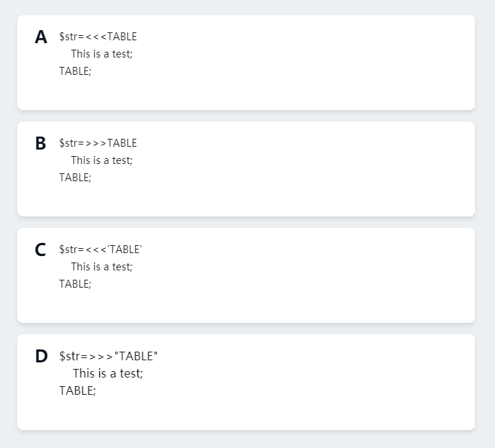This screenshot has height=448, width=495.
Task: Select answer option C letter
Action: click(40, 250)
